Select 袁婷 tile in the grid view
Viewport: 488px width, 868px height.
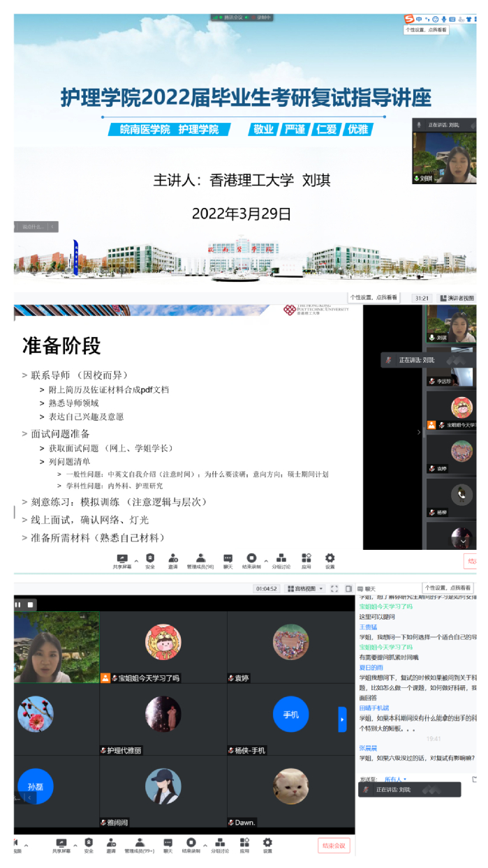[290, 647]
